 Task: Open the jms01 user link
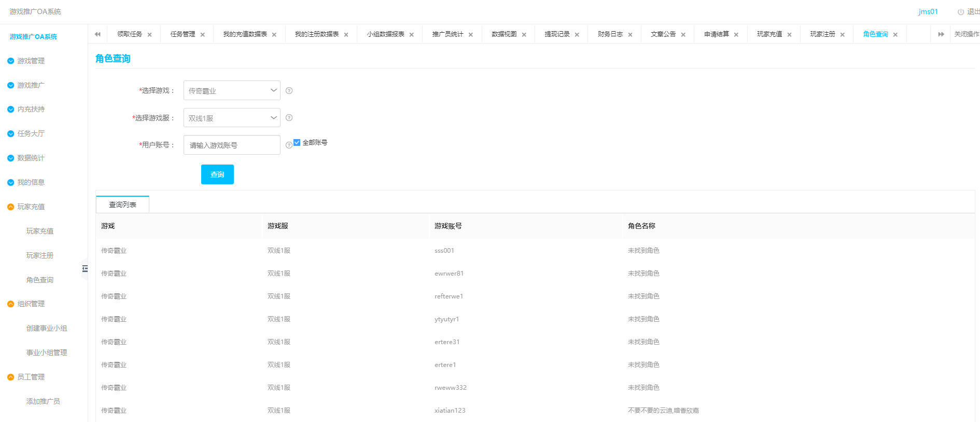click(x=928, y=12)
